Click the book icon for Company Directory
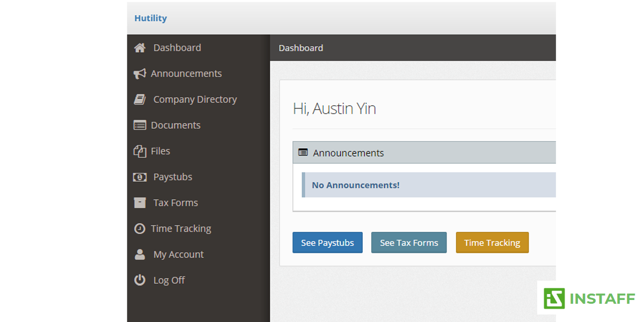 pos(140,99)
